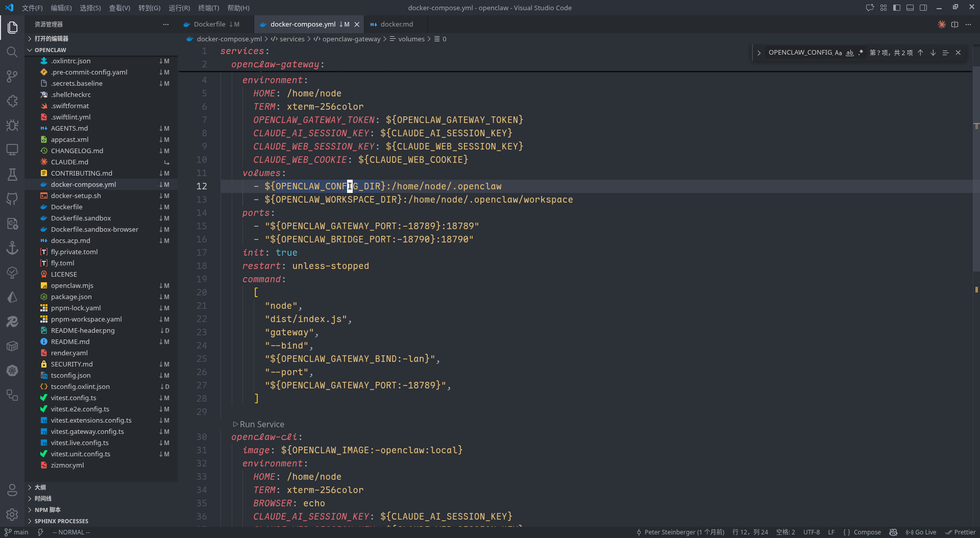980x538 pixels.
Task: Switch to the Dockerfile tab
Action: [216, 24]
